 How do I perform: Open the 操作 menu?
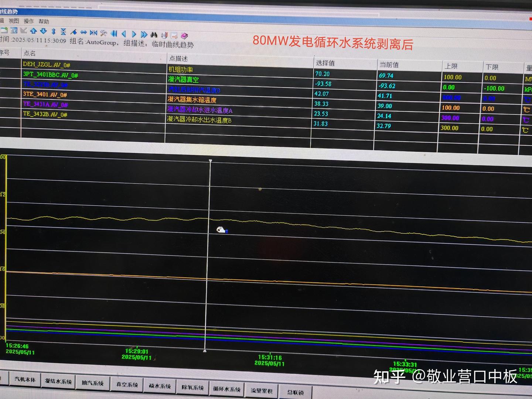click(29, 21)
